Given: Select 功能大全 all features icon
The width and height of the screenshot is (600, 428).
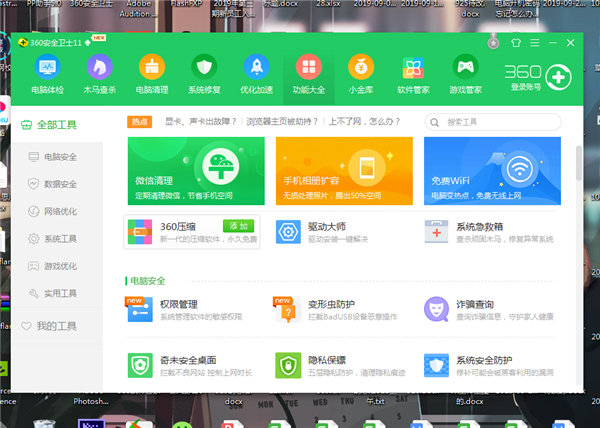Looking at the screenshot, I should pyautogui.click(x=309, y=67).
